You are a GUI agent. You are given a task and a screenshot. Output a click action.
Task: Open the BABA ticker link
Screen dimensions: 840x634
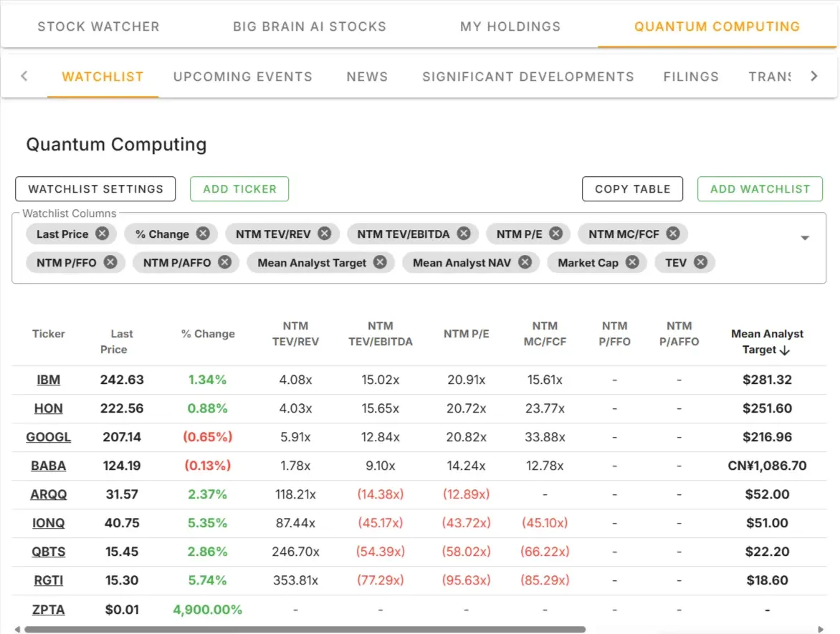click(x=48, y=466)
